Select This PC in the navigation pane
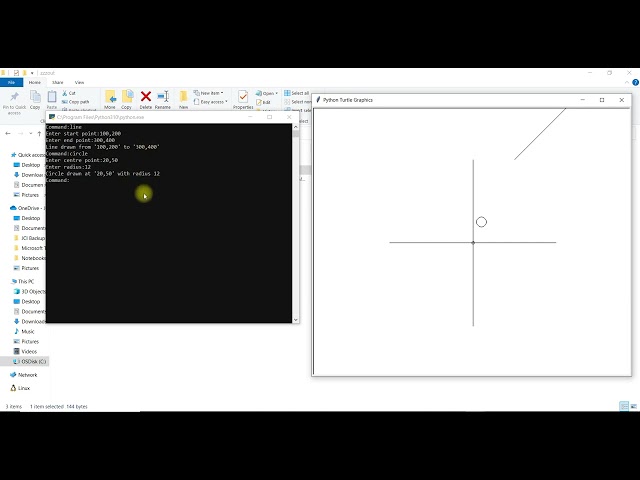This screenshot has width=640, height=480. pos(22,282)
